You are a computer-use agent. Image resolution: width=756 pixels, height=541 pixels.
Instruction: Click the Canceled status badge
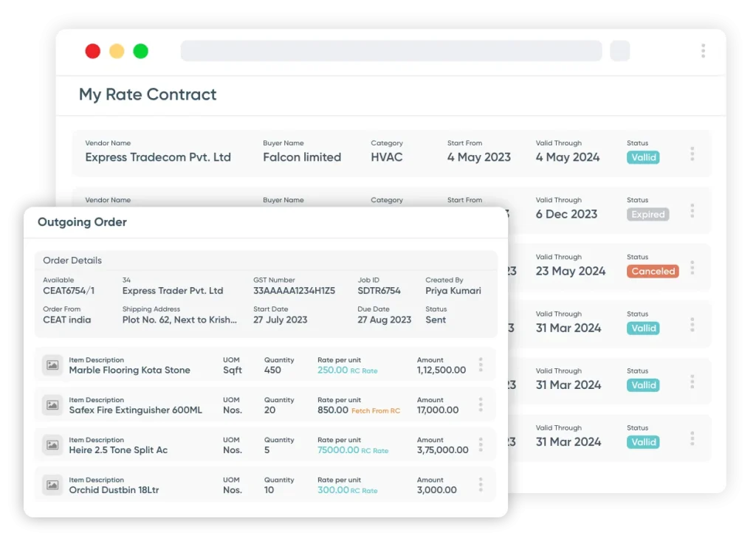coord(653,272)
